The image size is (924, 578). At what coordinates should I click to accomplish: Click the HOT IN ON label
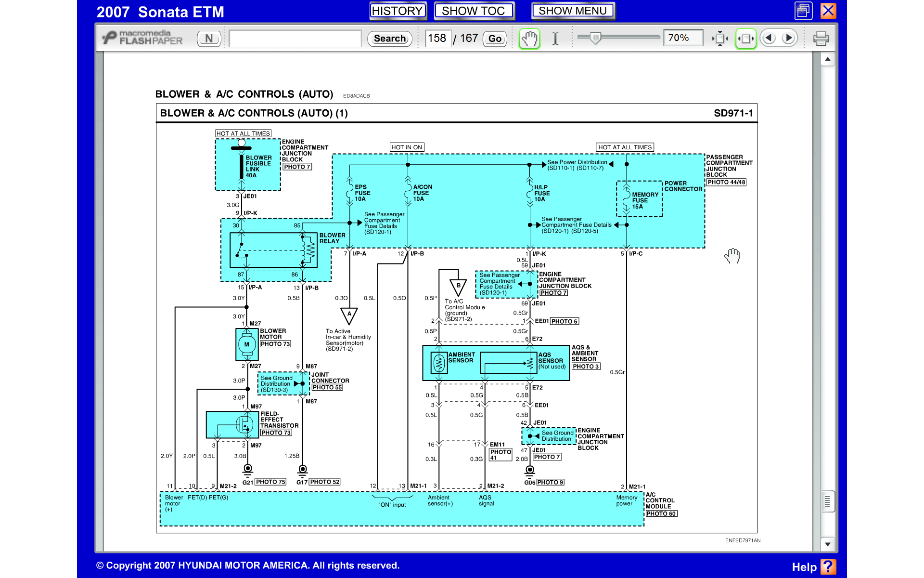407,147
